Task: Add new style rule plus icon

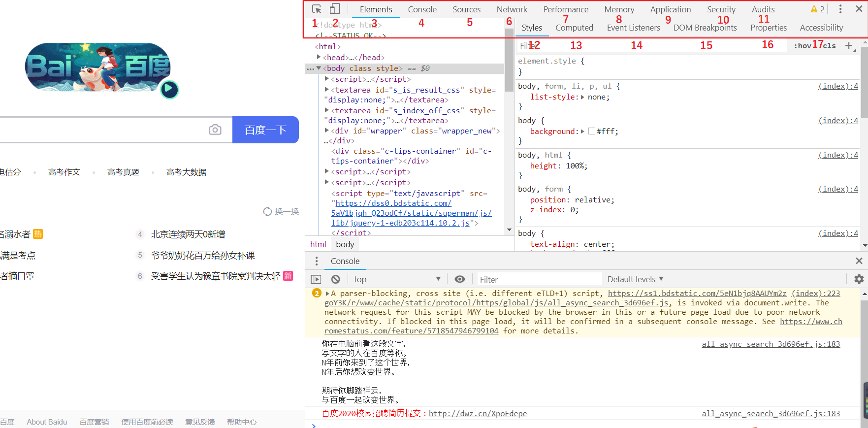Action: pos(849,46)
